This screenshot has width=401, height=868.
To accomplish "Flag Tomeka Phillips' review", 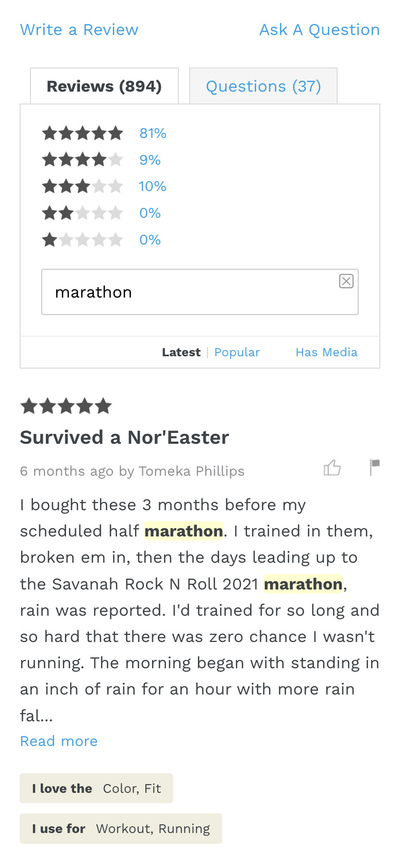I will pos(375,467).
